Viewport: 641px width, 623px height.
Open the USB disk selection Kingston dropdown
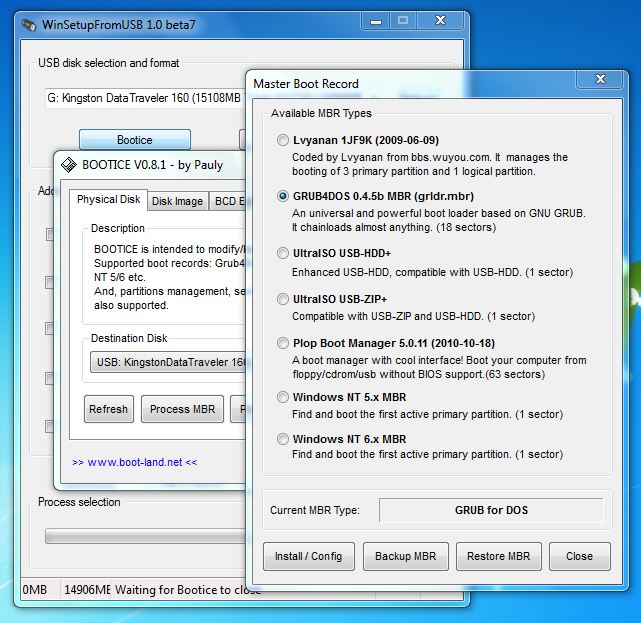coord(143,99)
